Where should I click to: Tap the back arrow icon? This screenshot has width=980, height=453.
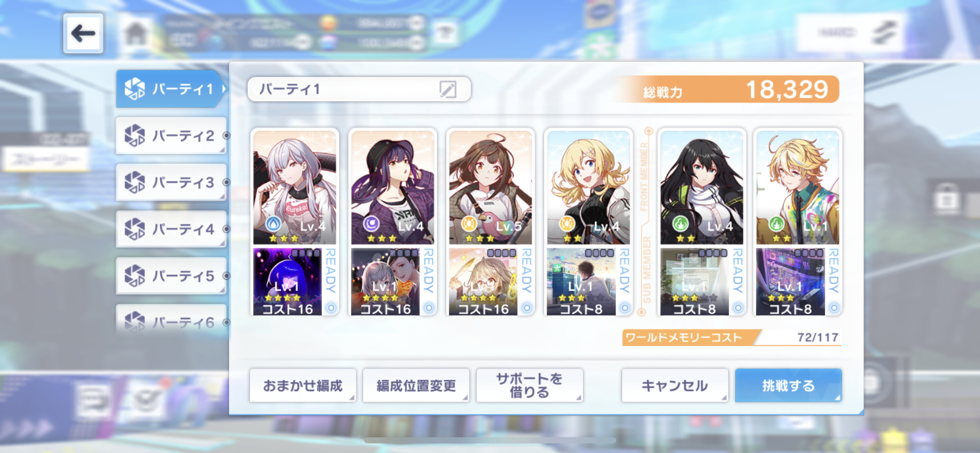pos(83,33)
